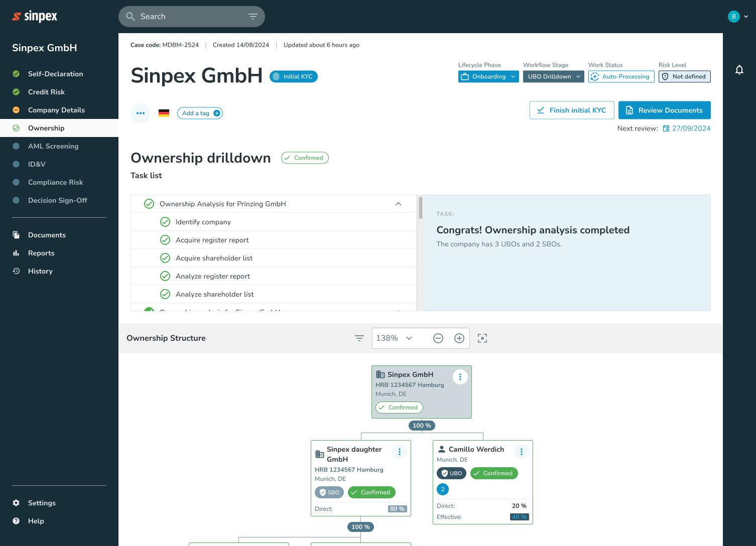Viewport: 756px width, 546px height.
Task: Open the Lifecycle Phase Onboarding dropdown
Action: pos(488,76)
